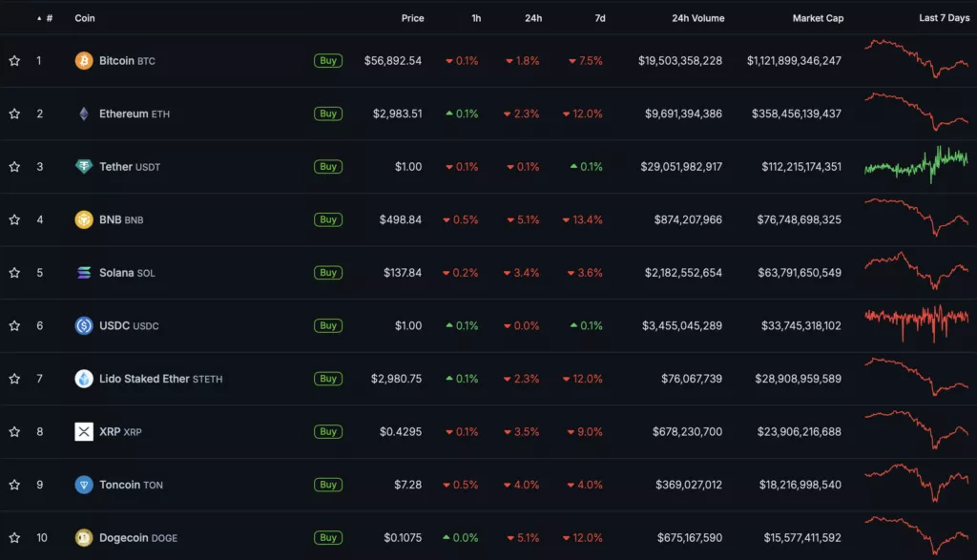Favorite Bitcoin with its star icon
The width and height of the screenshot is (977, 560).
[14, 60]
